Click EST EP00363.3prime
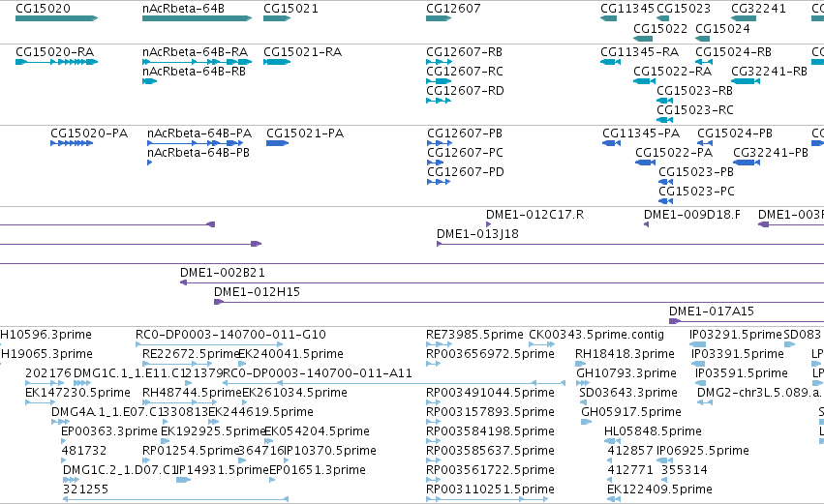This screenshot has width=824, height=504. [109, 431]
